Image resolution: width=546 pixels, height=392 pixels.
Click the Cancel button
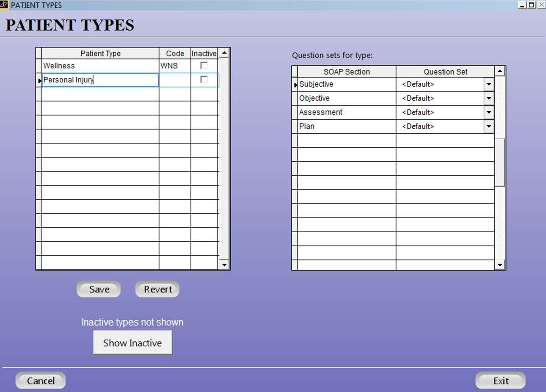(x=41, y=381)
